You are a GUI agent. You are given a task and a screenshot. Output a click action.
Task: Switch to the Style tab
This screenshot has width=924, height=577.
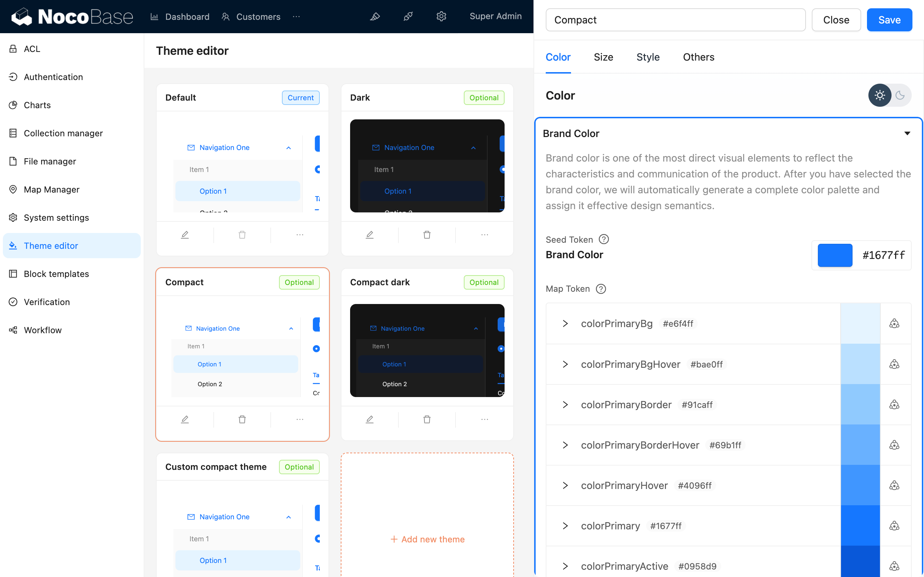pos(648,57)
